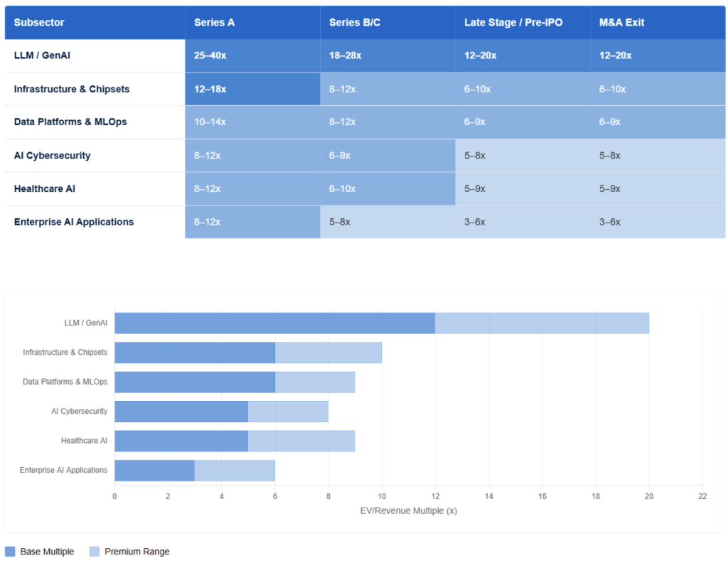
Task: Click the Base Multiple legend label
Action: pyautogui.click(x=47, y=552)
